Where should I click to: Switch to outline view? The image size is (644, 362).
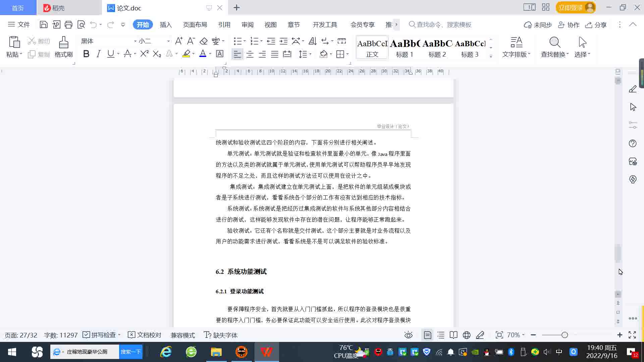coord(441,335)
